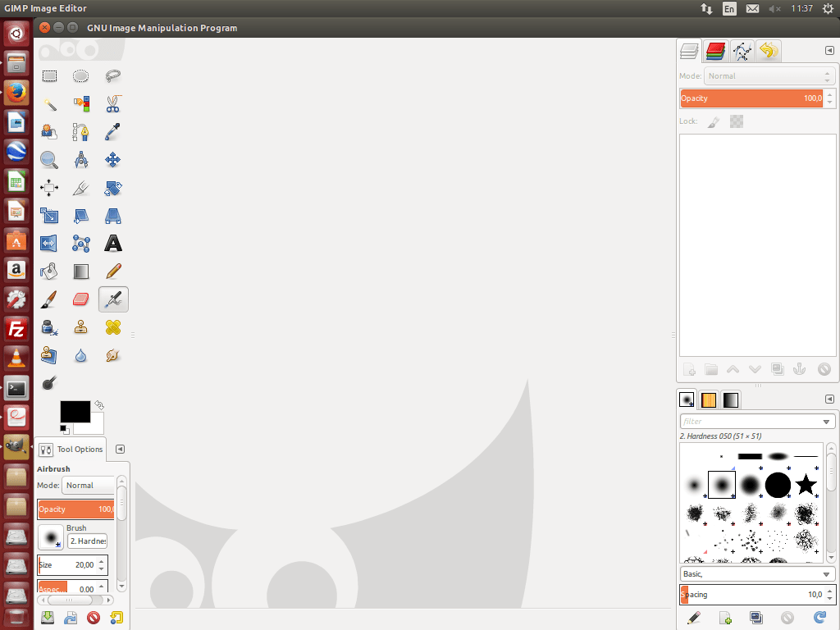Click the refresh brushes button
Viewport: 840px width, 630px height.
pos(819,617)
